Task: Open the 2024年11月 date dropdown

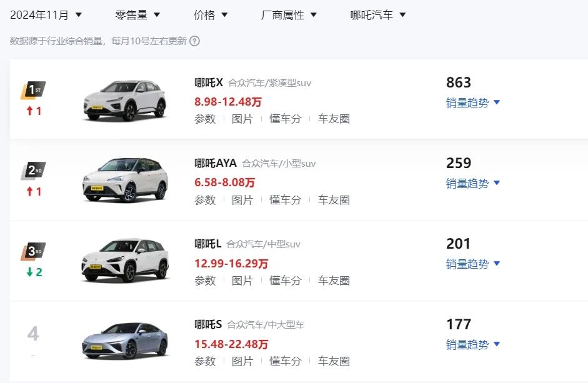Action: coord(46,14)
